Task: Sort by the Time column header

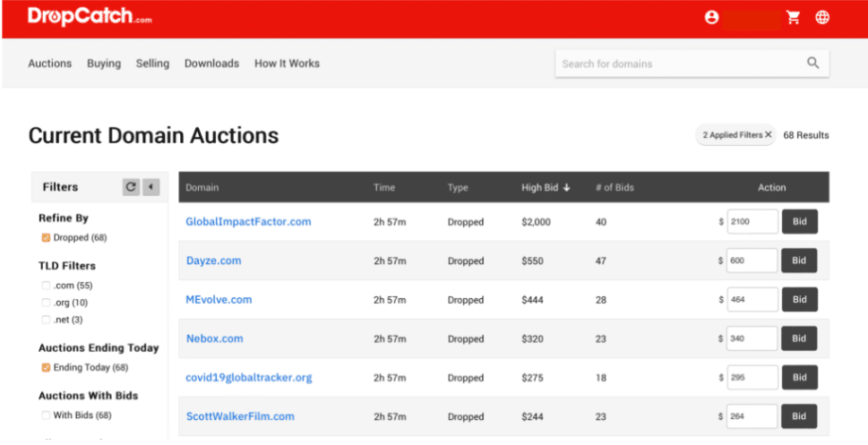Action: pos(384,188)
